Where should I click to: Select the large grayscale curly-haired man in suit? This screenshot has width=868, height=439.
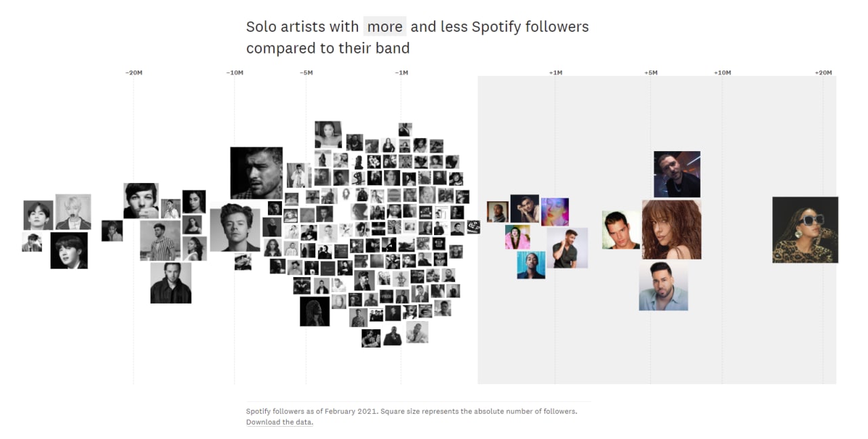[235, 227]
